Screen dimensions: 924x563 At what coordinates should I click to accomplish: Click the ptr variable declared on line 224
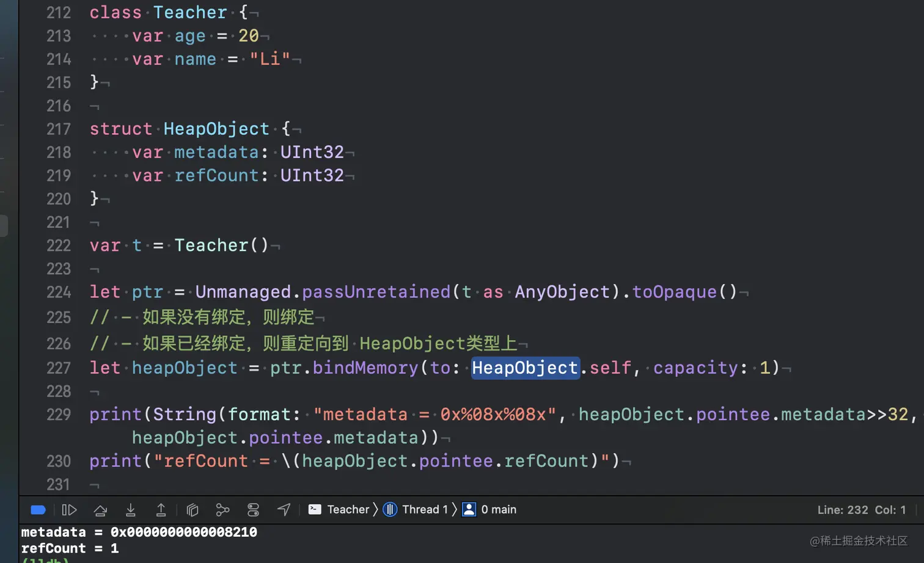[147, 292]
